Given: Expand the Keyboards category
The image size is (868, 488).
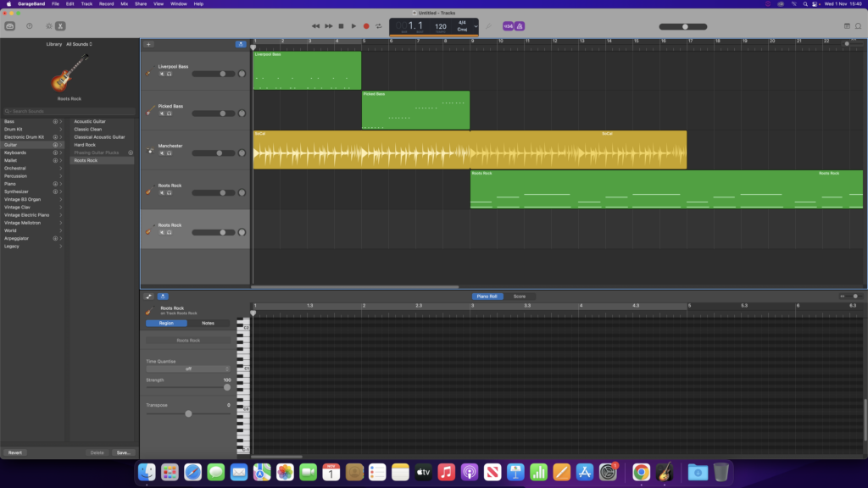Looking at the screenshot, I should [x=61, y=152].
